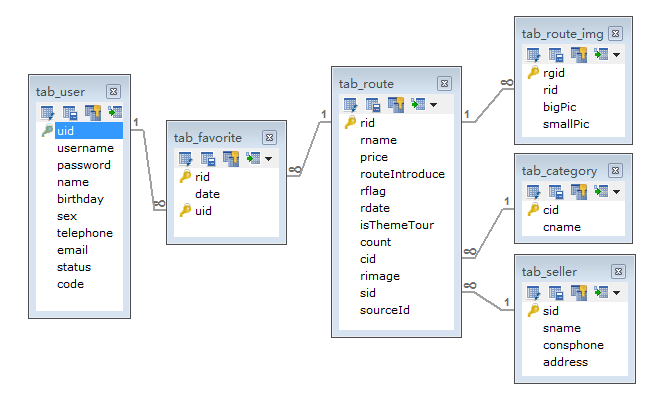Viewport: 653px width, 394px height.
Task: Open alter table icon in tab_user
Action: pos(47,112)
